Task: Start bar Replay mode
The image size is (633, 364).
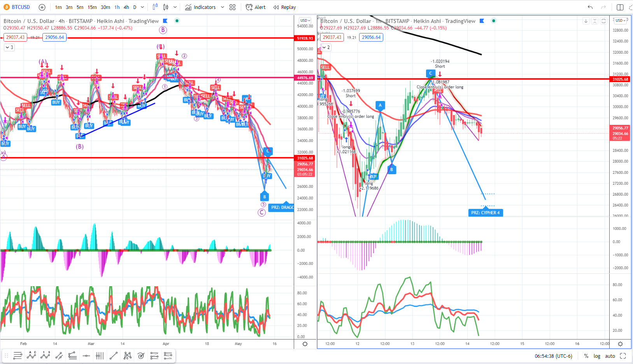Action: coord(285,7)
